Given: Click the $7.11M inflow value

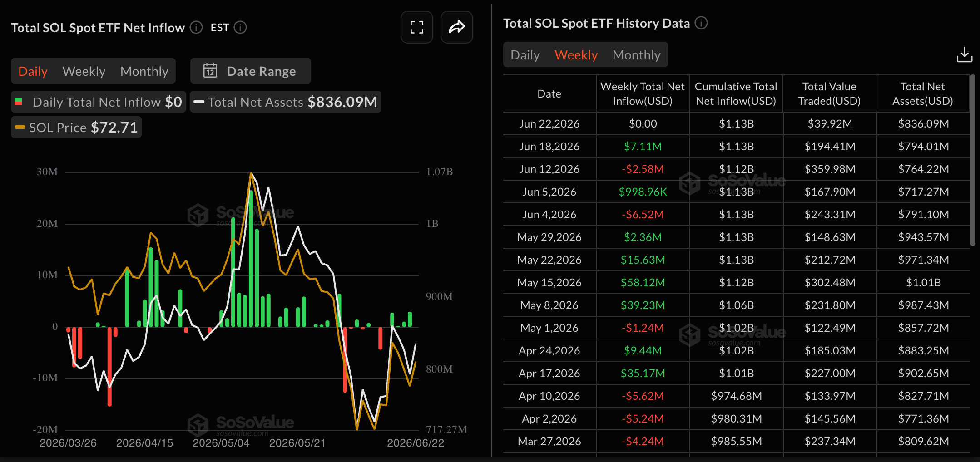Looking at the screenshot, I should coord(643,147).
